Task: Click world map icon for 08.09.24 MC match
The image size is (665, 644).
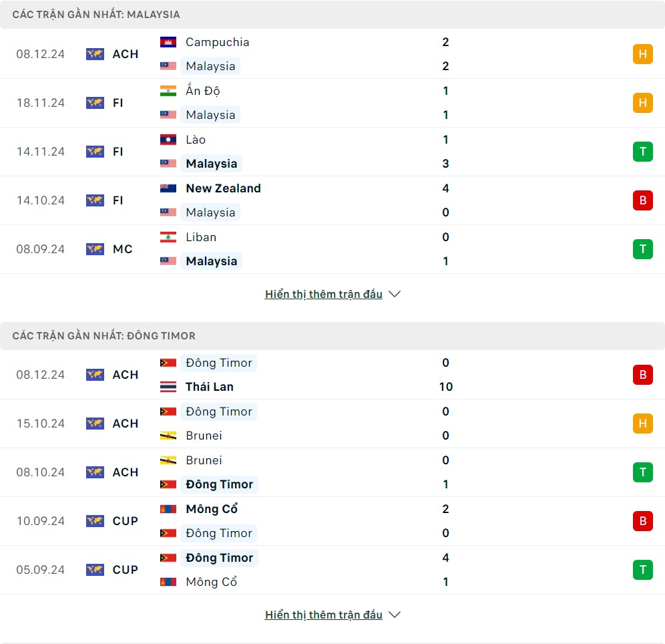Action: pyautogui.click(x=95, y=249)
